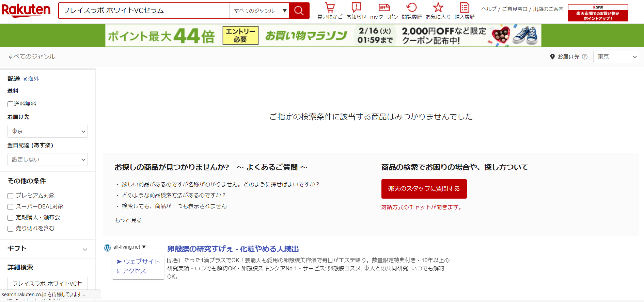This screenshot has width=644, height=302.
Task: Click the Rakuten logo
Action: (x=26, y=11)
